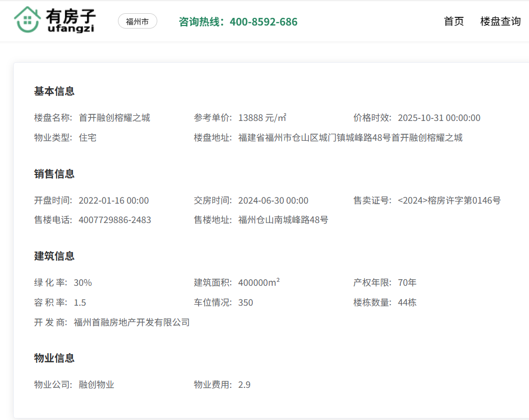
Task: Click the 销售信息 section heading
Action: coord(54,174)
